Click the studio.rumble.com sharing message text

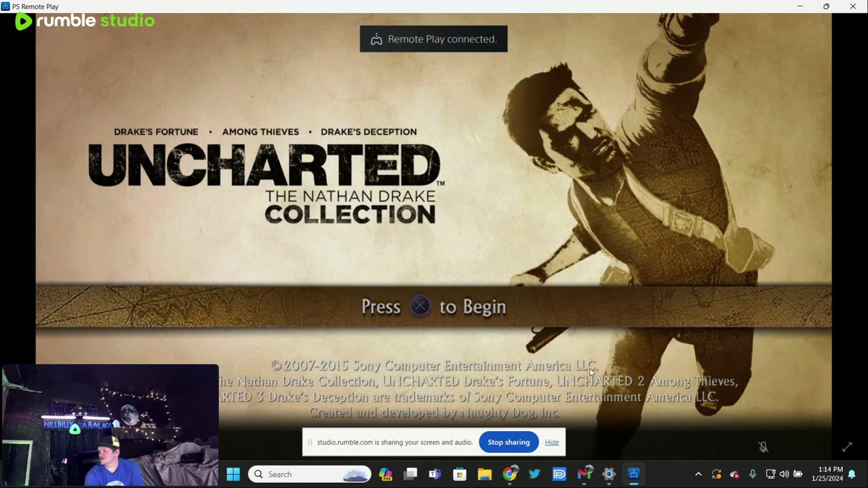395,442
